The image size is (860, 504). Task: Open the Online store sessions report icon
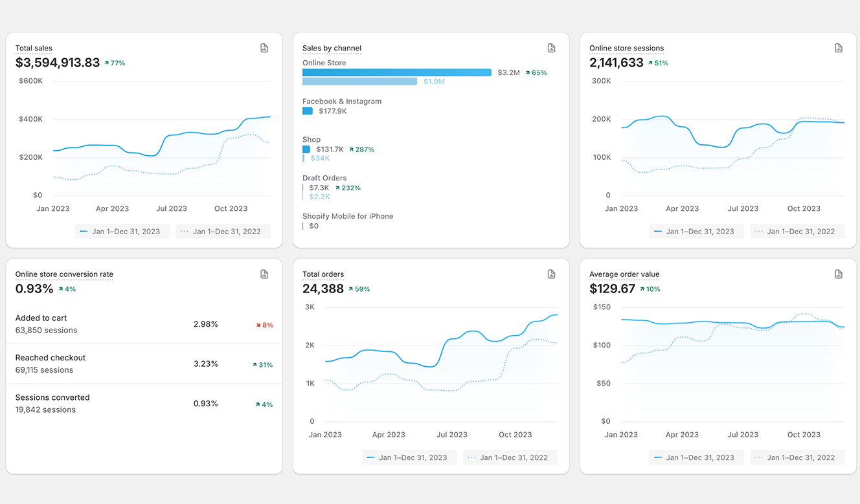838,48
